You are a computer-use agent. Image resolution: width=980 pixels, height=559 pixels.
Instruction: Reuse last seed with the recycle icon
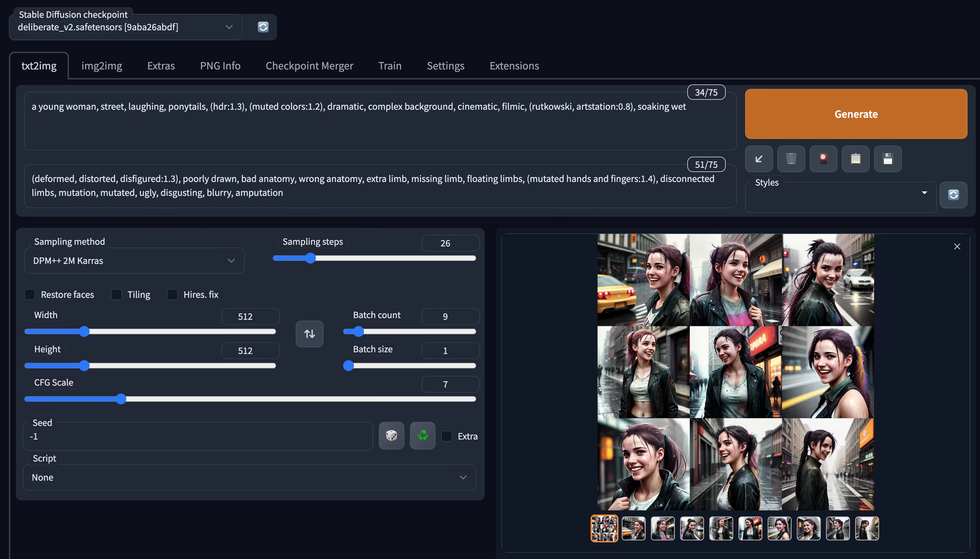(x=422, y=436)
